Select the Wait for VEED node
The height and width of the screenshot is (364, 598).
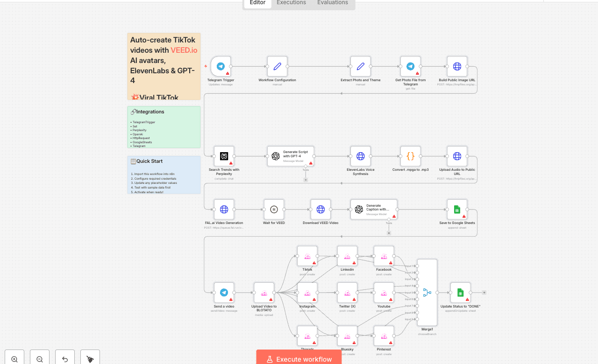[x=274, y=209]
